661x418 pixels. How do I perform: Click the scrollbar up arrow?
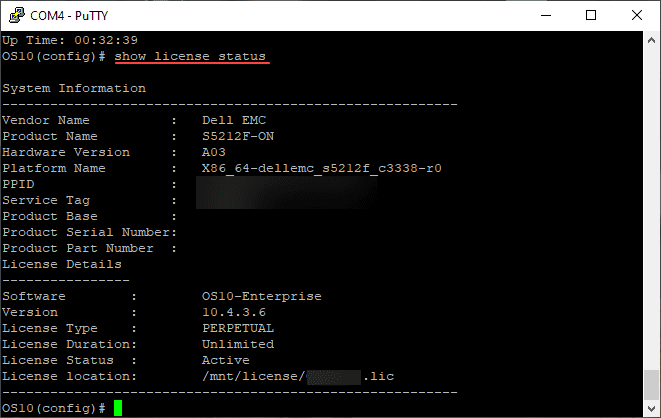click(651, 40)
